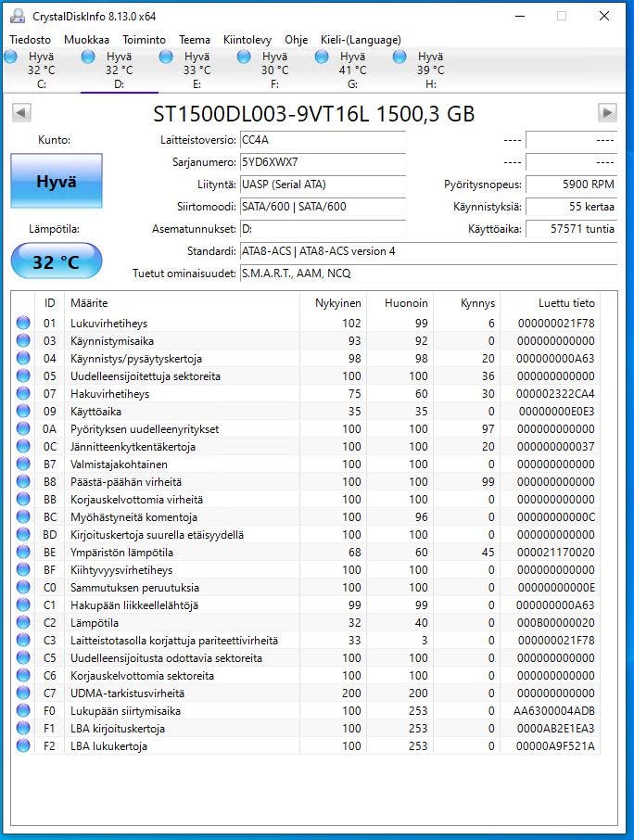Click the disk title ST1500DL003-9VT16L 1500,3 GB
The height and width of the screenshot is (840, 634).
click(x=314, y=113)
